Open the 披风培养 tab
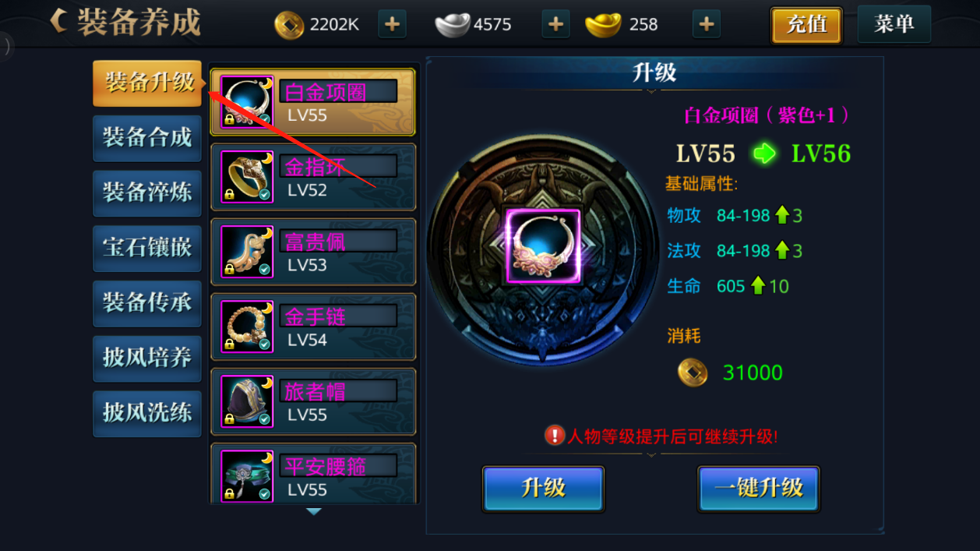The image size is (980, 551). 147,358
